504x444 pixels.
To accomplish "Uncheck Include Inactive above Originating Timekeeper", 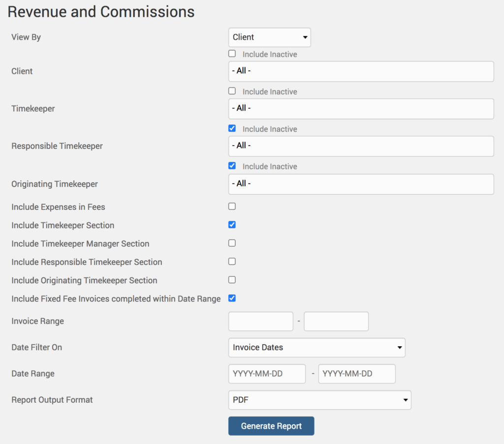I will click(232, 166).
